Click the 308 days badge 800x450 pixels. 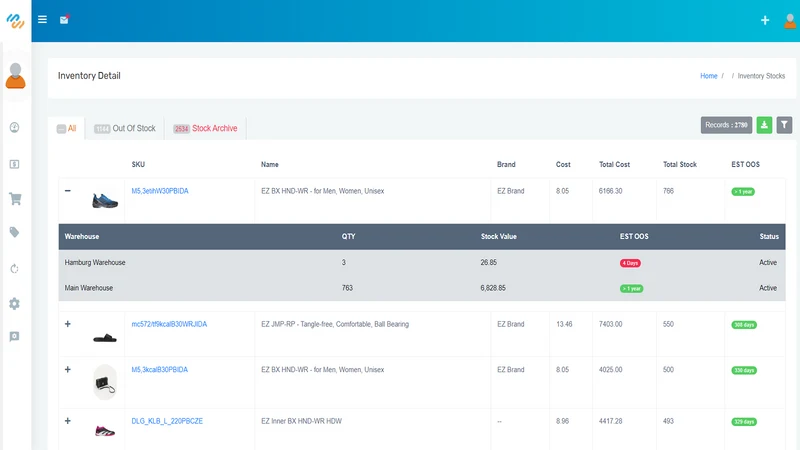744,325
